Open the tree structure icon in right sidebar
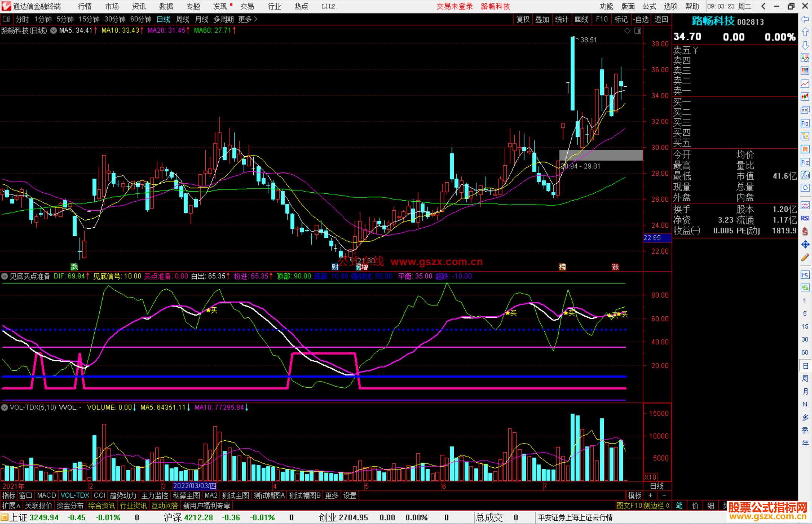Screen dimensions: 812x524 805,136
